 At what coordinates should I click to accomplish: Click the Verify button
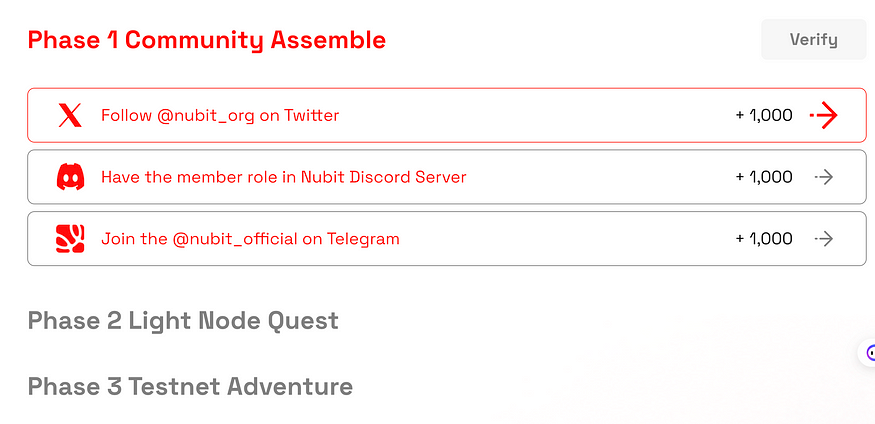(814, 40)
